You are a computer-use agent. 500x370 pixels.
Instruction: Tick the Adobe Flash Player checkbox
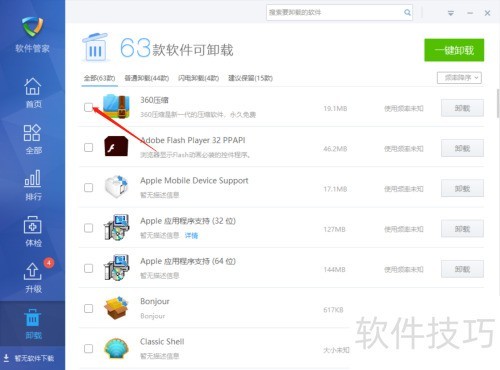88,147
